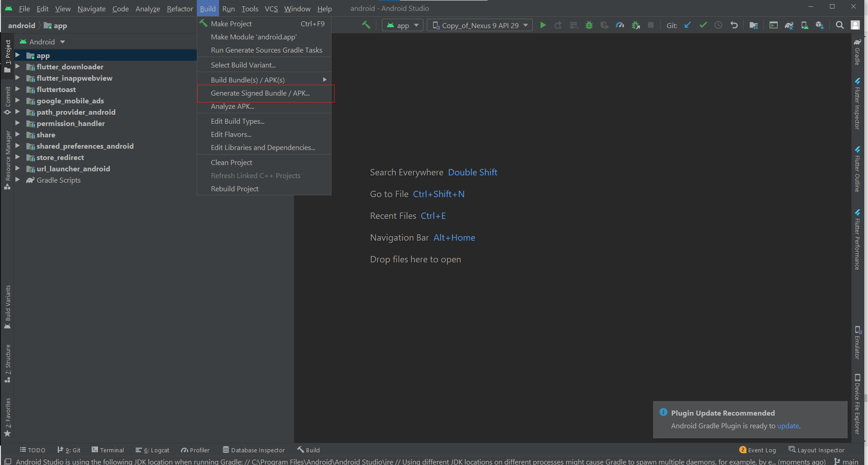Expand Build Bundle(s) / APK(s) submenu
The image size is (868, 465).
coord(264,80)
